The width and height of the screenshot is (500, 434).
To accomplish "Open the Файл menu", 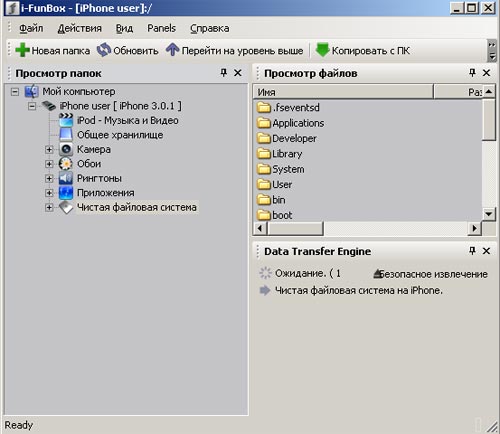I will click(31, 28).
